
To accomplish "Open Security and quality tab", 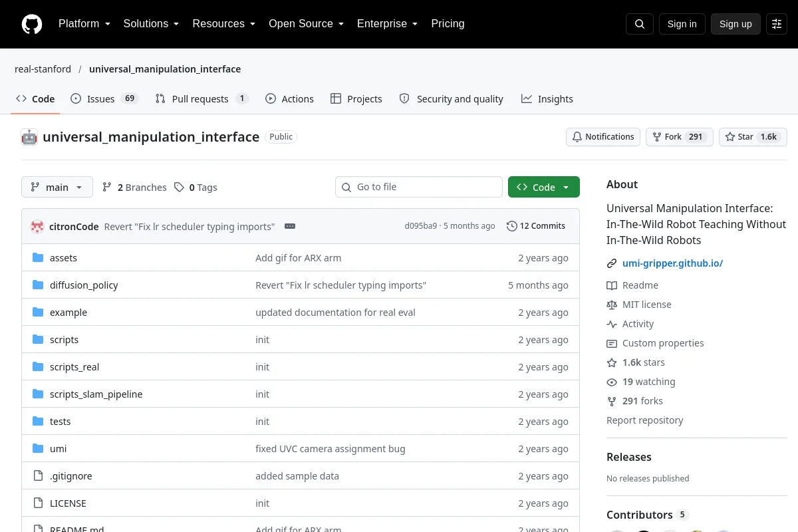I will click(451, 98).
